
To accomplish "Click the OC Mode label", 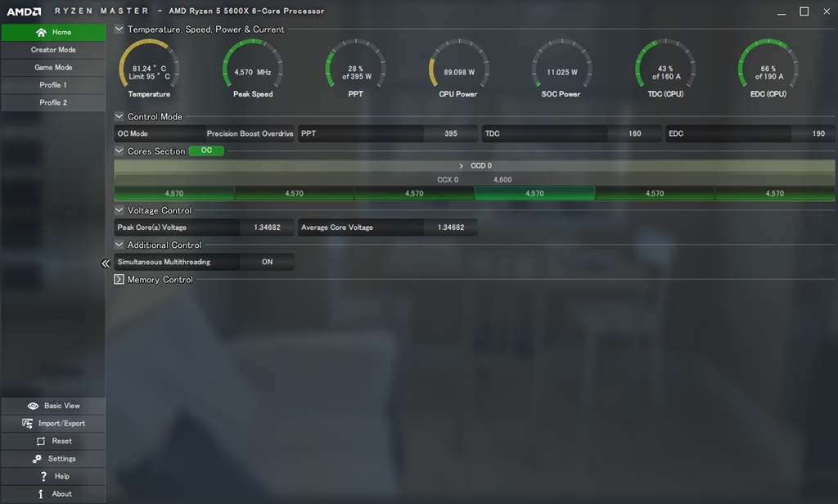I will click(133, 133).
